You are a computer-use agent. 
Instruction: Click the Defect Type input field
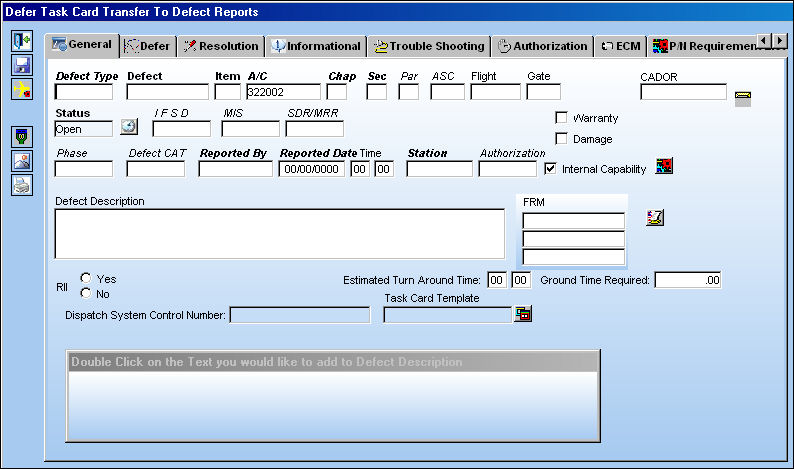[x=84, y=92]
